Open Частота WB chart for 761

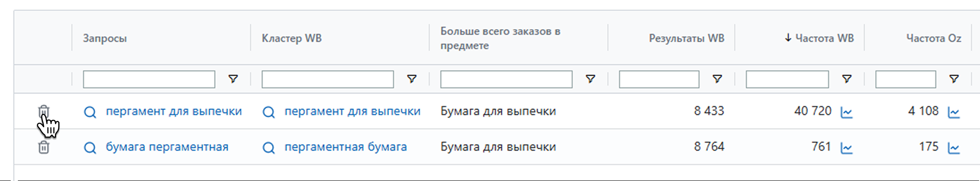point(846,148)
